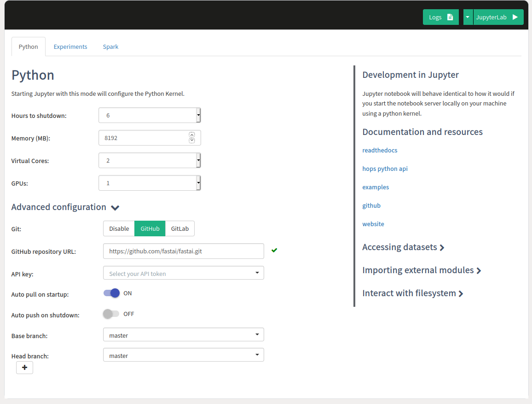Turn off Auto pull on startup
Screen dimensions: 532x404
pos(112,293)
